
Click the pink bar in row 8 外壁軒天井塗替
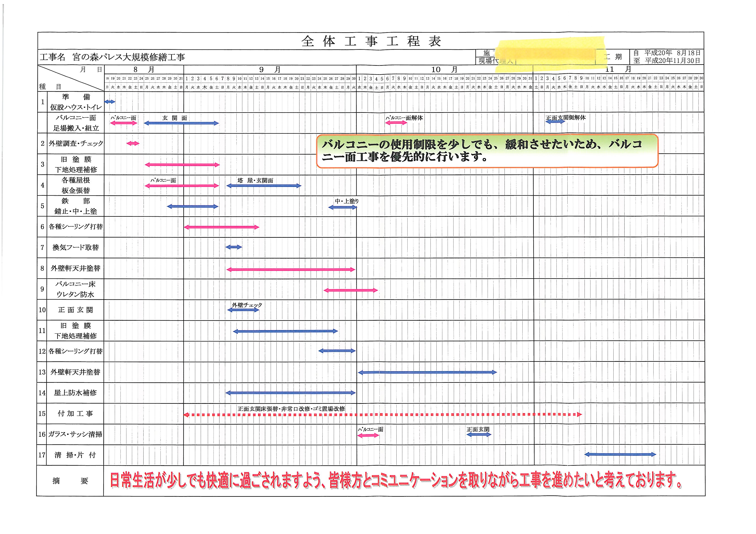pos(291,270)
